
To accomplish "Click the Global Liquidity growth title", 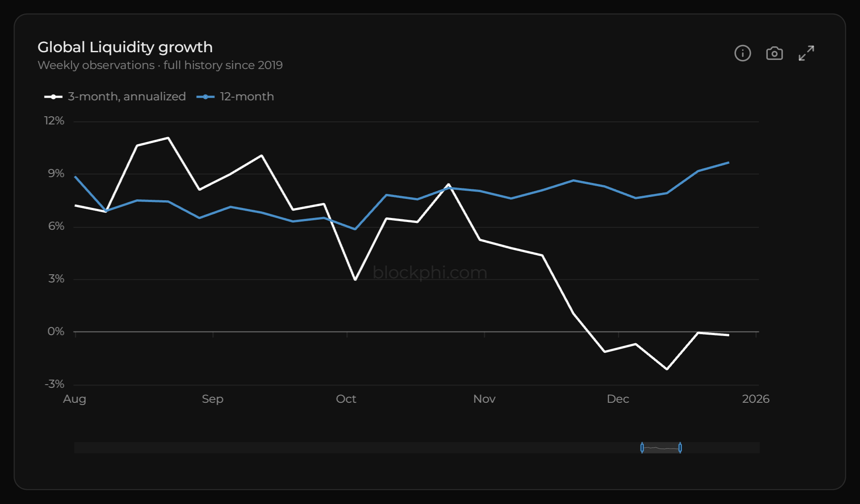I will click(125, 47).
